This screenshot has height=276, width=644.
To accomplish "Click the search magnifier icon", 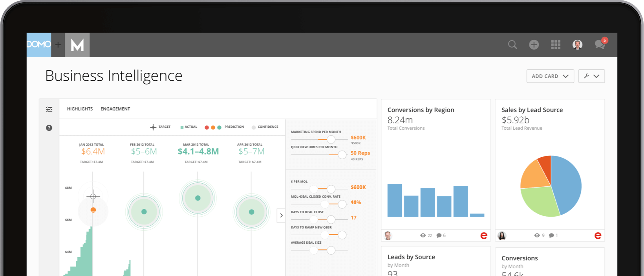I will tap(512, 45).
